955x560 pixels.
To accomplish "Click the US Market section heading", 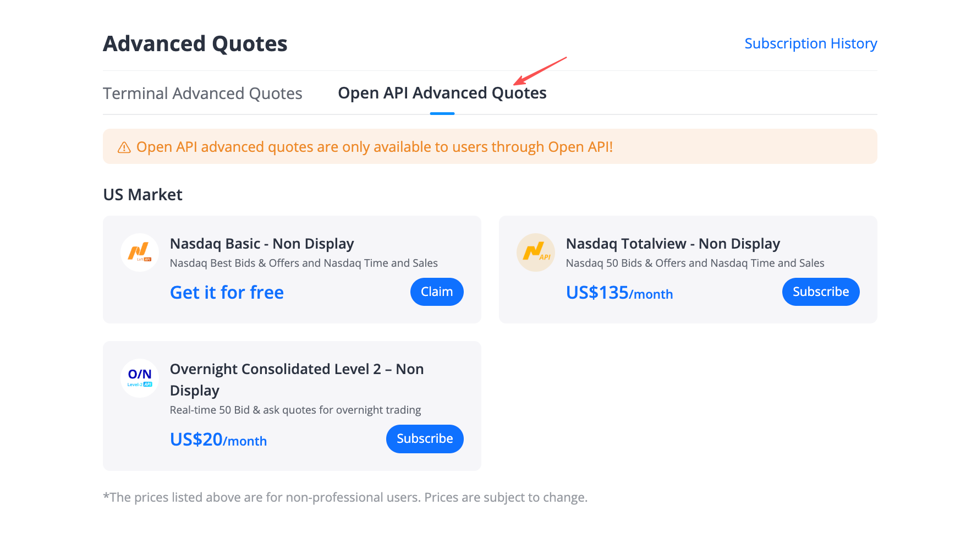I will click(x=142, y=195).
